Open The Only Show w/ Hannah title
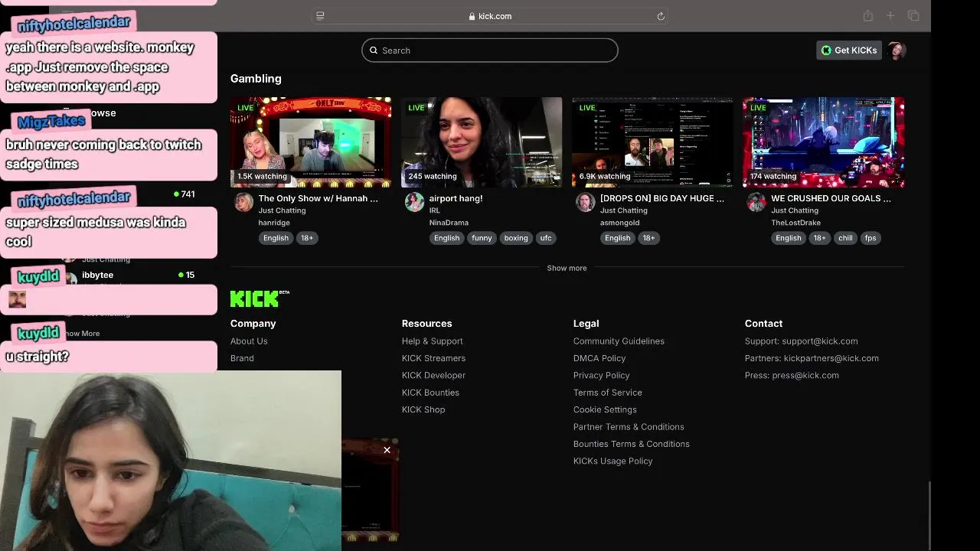Screen dimensions: 980x551 coord(318,198)
